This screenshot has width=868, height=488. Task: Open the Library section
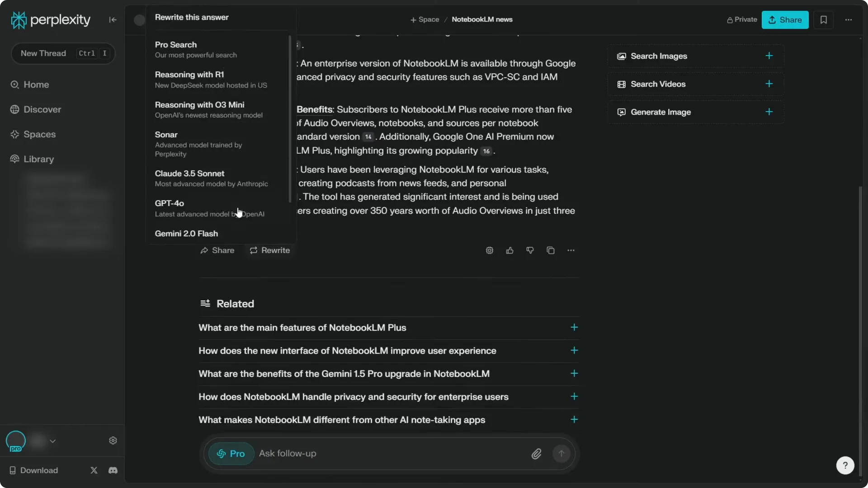click(37, 159)
